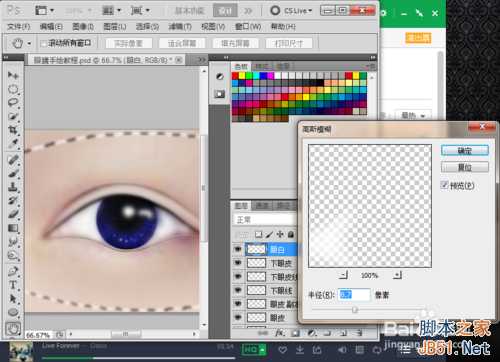500x362 pixels.
Task: Open the 帮助(H) menu
Action: coord(283,26)
